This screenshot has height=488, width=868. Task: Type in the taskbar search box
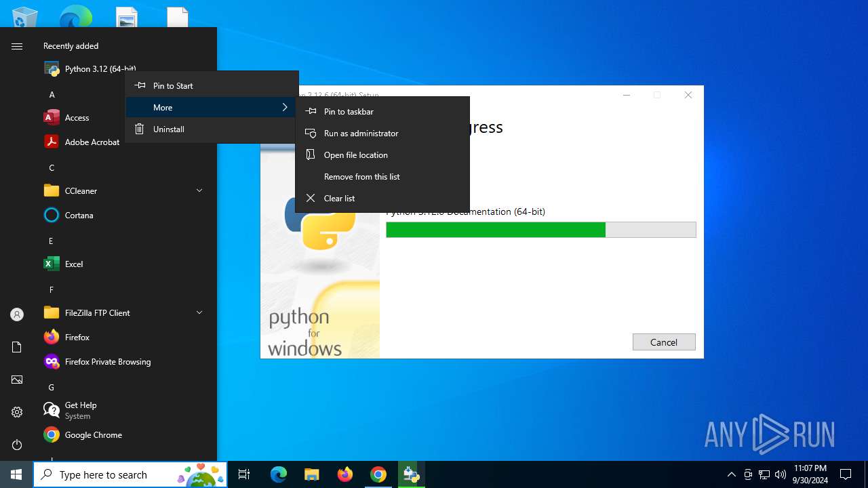[130, 474]
